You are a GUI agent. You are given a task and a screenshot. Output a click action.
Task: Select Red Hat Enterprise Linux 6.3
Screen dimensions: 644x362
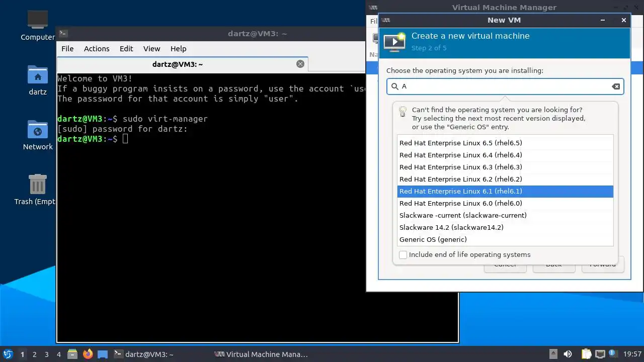pyautogui.click(x=505, y=167)
